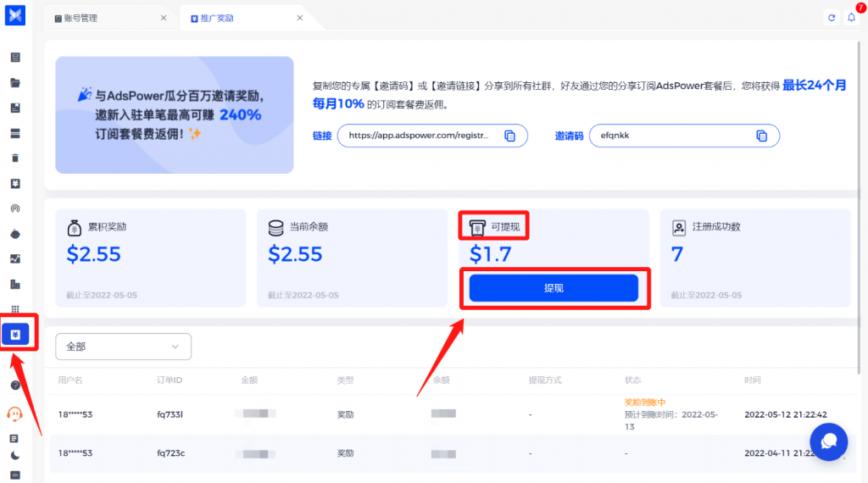Open the blue chat bubble button
Image resolution: width=868 pixels, height=483 pixels.
click(829, 442)
